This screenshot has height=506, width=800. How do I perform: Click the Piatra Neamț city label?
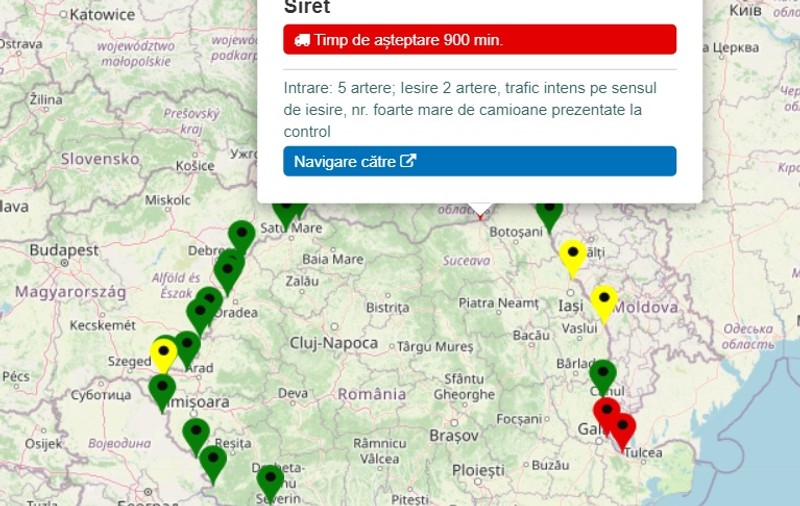pyautogui.click(x=498, y=303)
